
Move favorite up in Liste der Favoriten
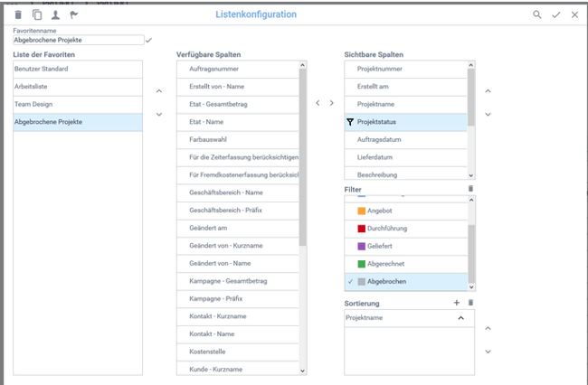tap(160, 90)
